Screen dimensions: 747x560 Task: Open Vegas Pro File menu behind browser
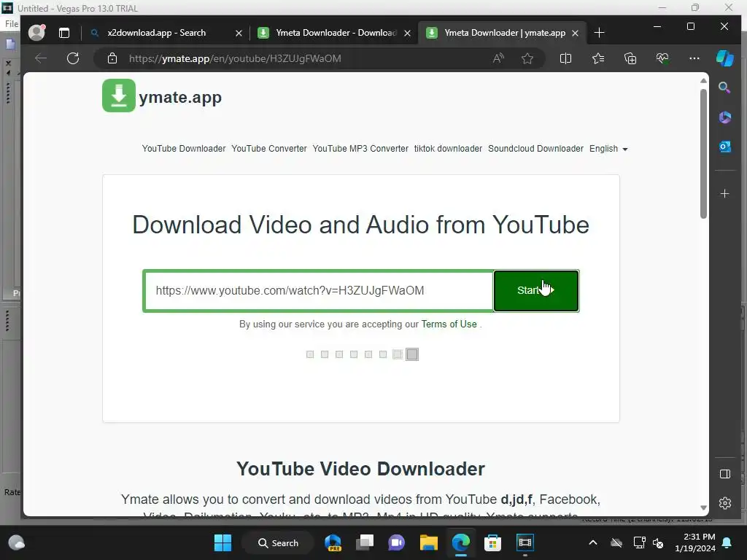[x=12, y=24]
